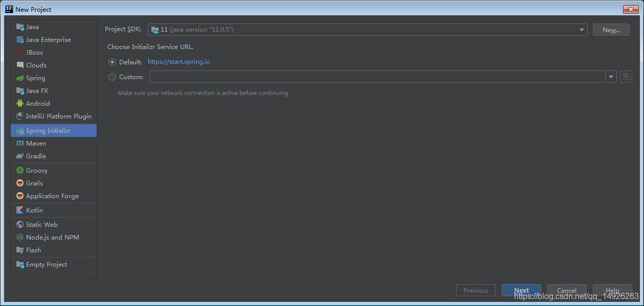
Task: Select the Grails label text
Action: [x=34, y=183]
